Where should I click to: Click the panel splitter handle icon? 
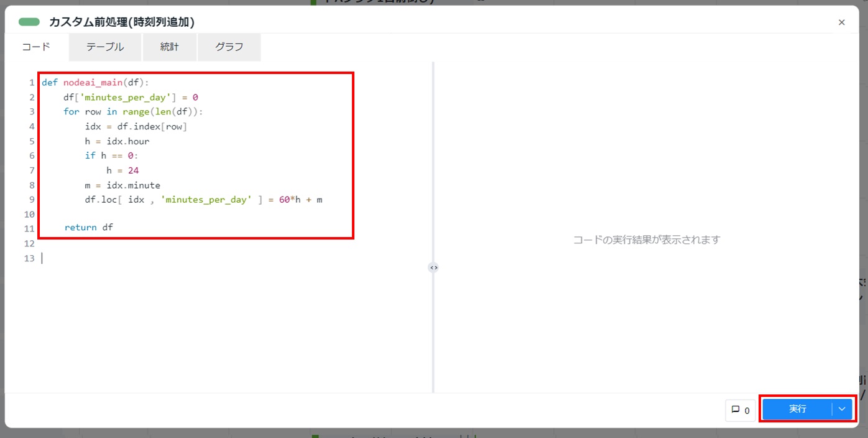click(x=433, y=268)
